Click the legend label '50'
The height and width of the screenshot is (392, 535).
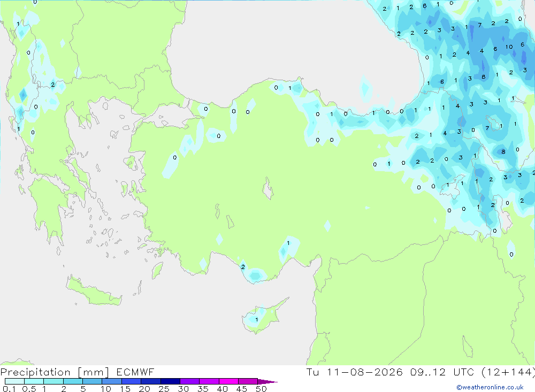click(x=262, y=389)
